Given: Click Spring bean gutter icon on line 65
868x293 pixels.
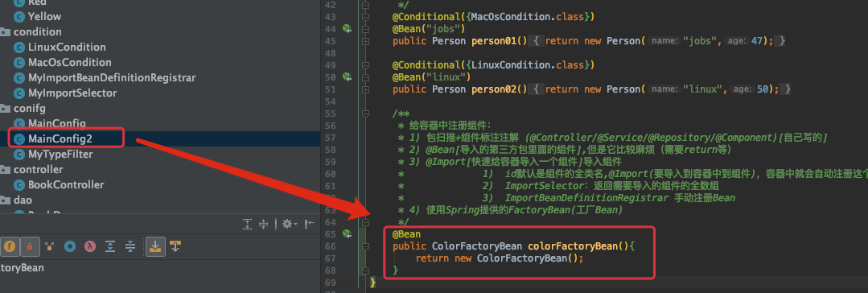Looking at the screenshot, I should (x=347, y=233).
